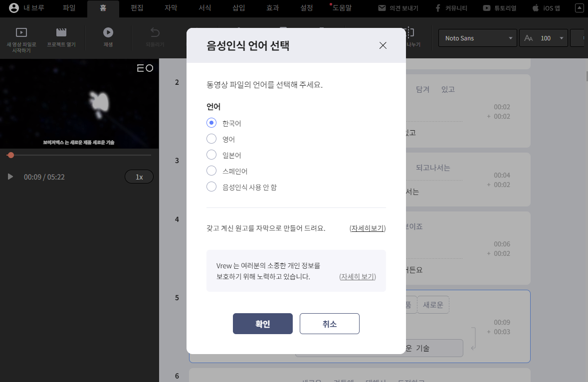Select 음성인식 사용 안 함 option
This screenshot has height=382, width=588.
211,187
